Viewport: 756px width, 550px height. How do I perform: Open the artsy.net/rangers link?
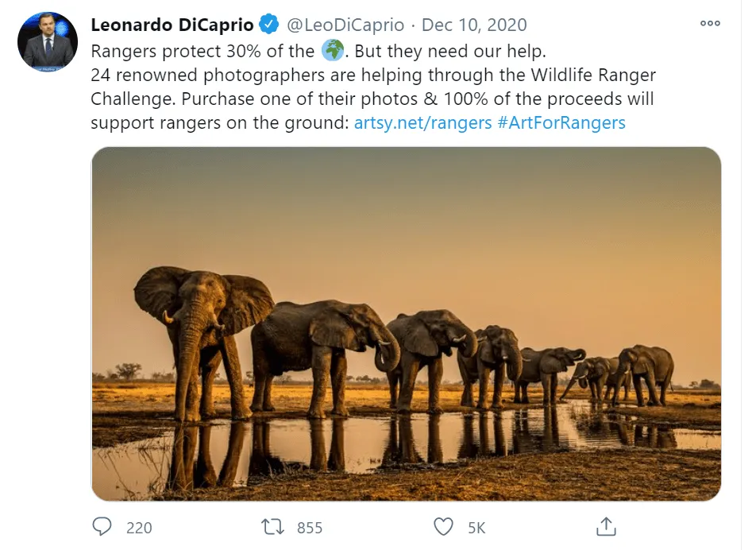pyautogui.click(x=422, y=122)
